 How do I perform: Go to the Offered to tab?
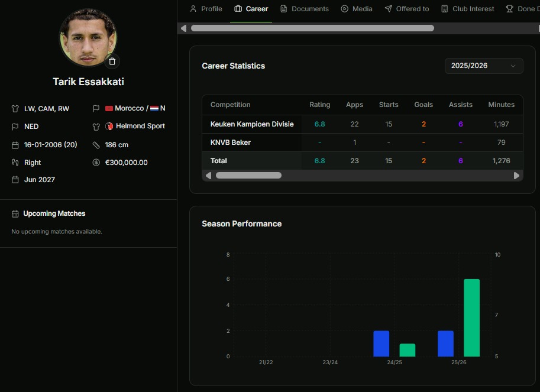[x=406, y=9]
